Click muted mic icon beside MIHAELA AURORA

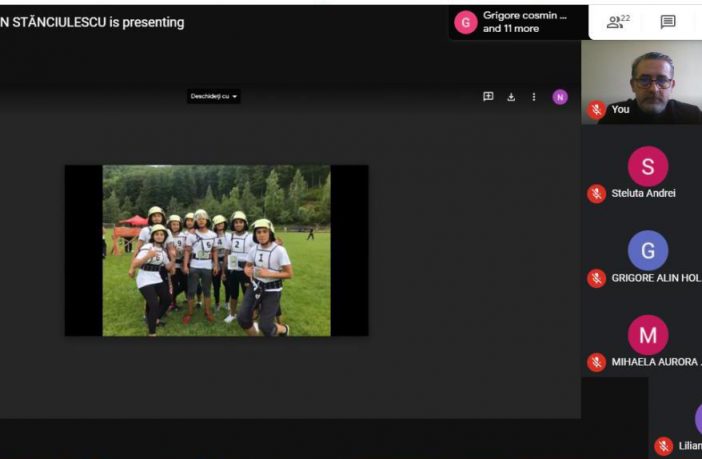click(597, 362)
